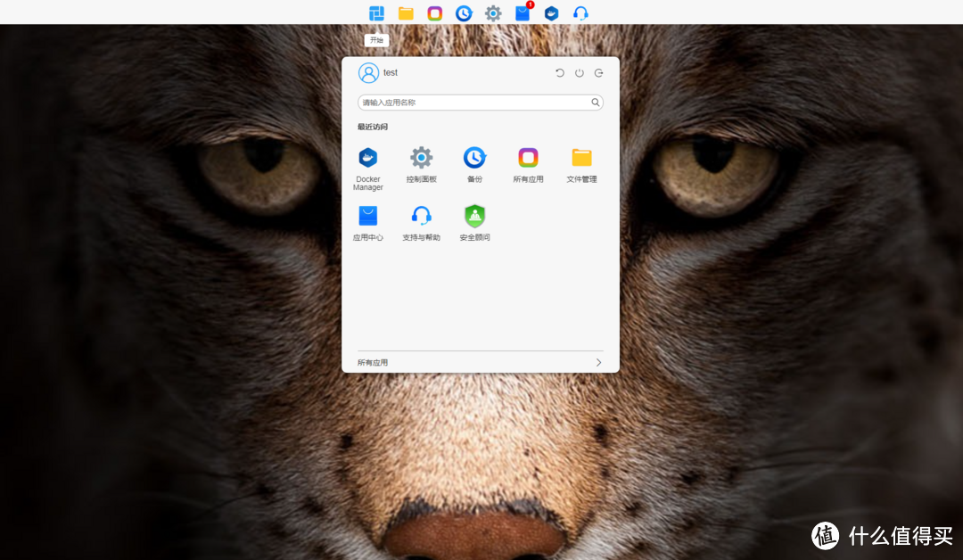Click the magnifier icon in the search box
The width and height of the screenshot is (963, 560).
pos(596,103)
